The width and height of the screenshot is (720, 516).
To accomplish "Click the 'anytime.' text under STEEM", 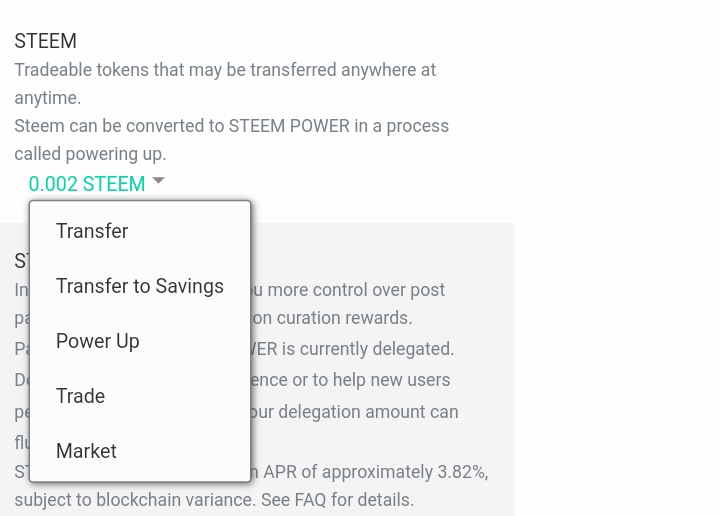I will coord(47,98).
